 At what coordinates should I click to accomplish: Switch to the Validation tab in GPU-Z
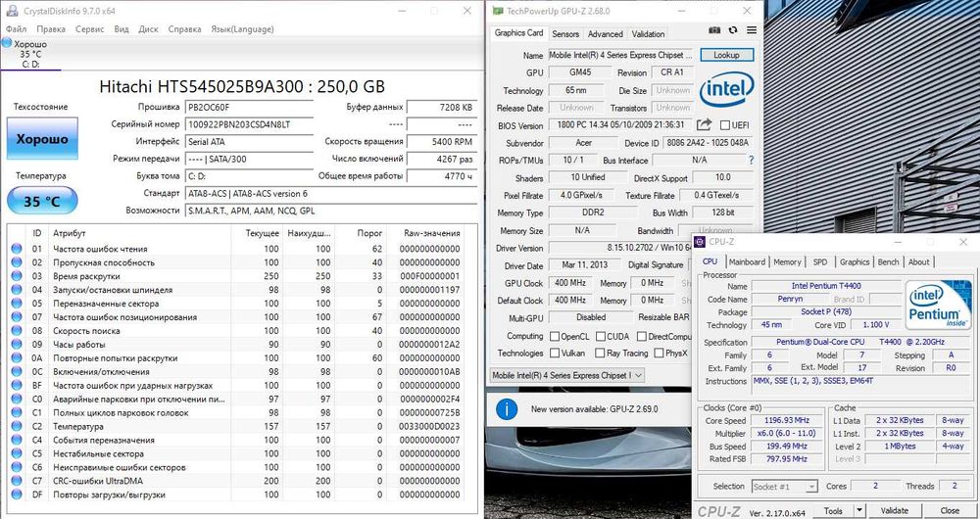(x=648, y=33)
